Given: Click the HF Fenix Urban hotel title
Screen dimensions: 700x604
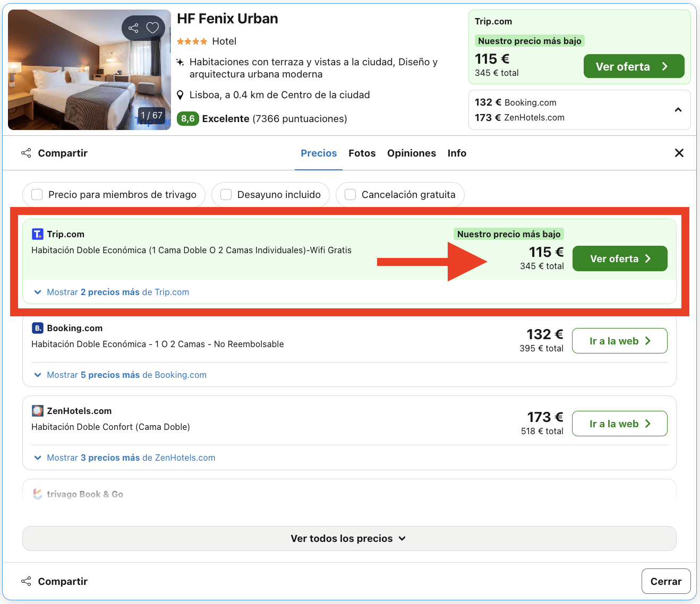Looking at the screenshot, I should [227, 19].
